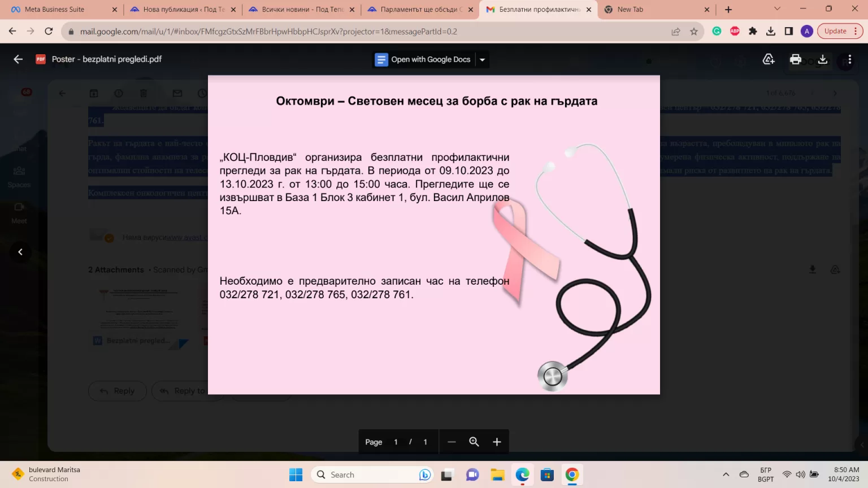Switch to the Всички новини tab
This screenshot has height=488, width=868.
(x=302, y=10)
